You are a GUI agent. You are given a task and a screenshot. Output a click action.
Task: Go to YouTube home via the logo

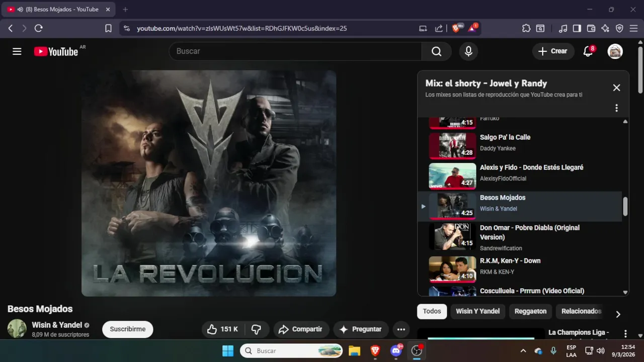(x=56, y=51)
